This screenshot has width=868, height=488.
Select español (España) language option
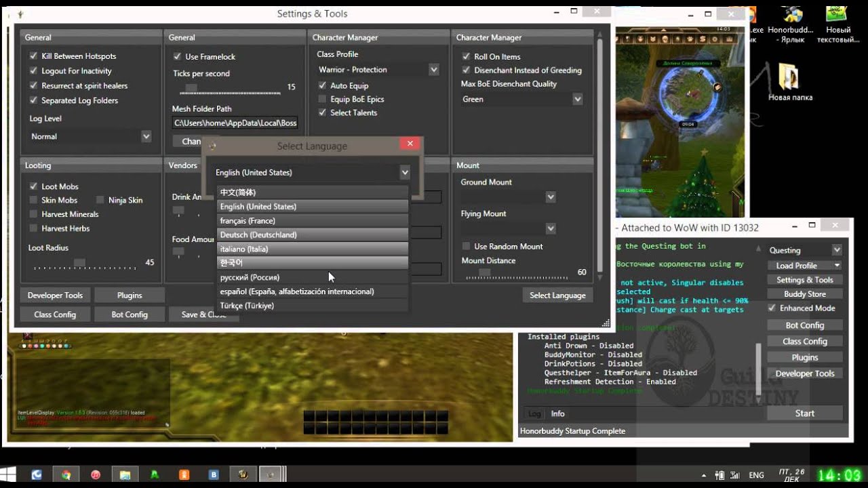coord(313,291)
